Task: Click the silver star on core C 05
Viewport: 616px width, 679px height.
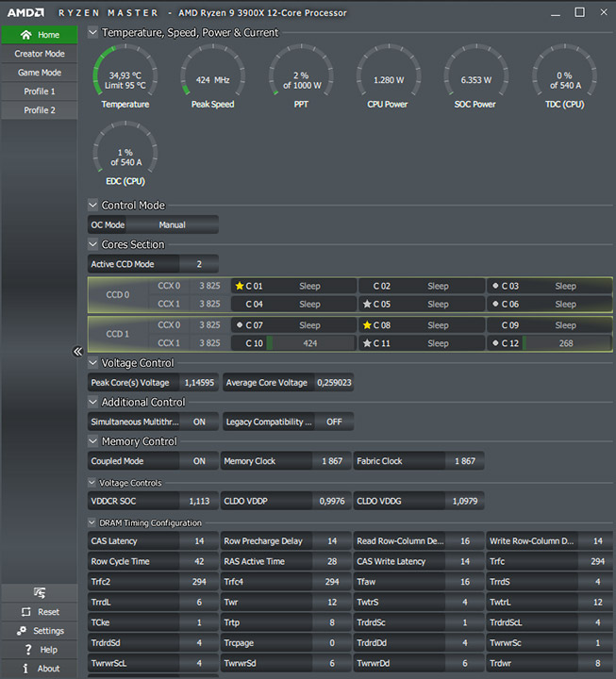Action: click(x=367, y=304)
